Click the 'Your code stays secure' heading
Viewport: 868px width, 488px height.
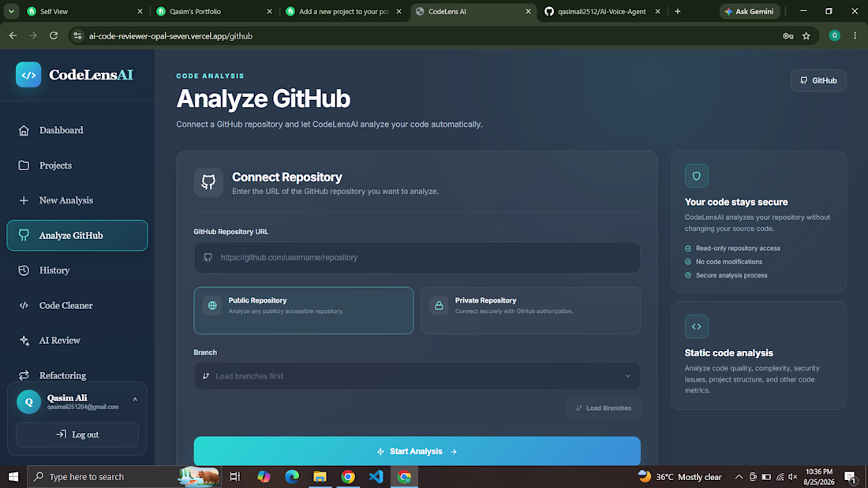click(736, 202)
